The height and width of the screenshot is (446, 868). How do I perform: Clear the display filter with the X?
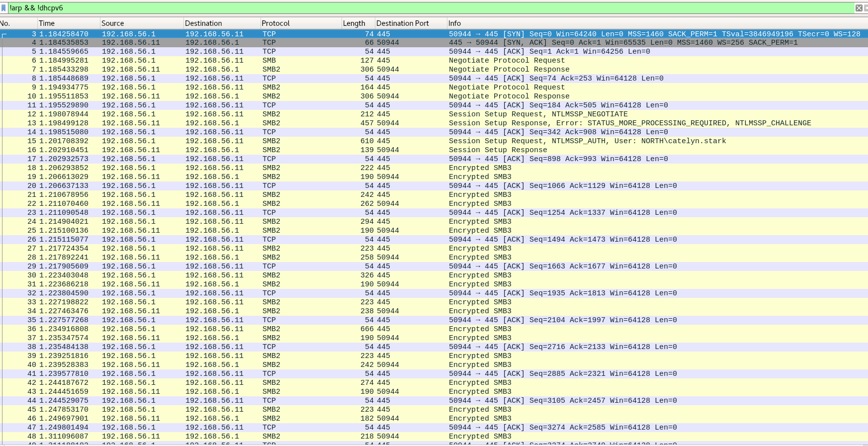click(x=859, y=8)
